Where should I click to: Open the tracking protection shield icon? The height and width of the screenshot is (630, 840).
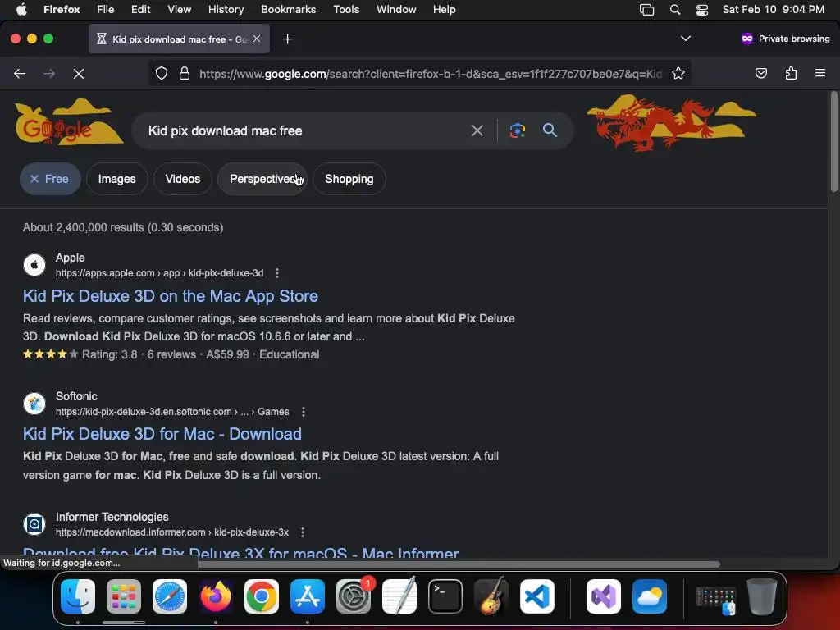[x=162, y=73]
